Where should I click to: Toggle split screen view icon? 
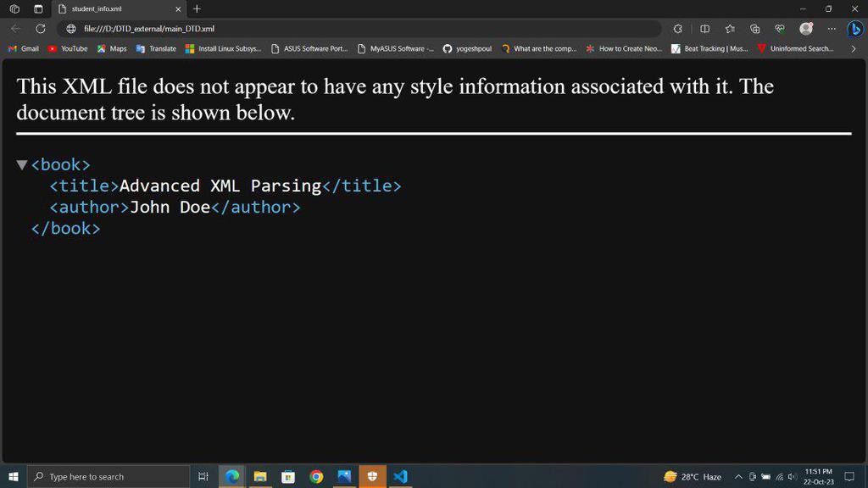pyautogui.click(x=704, y=29)
